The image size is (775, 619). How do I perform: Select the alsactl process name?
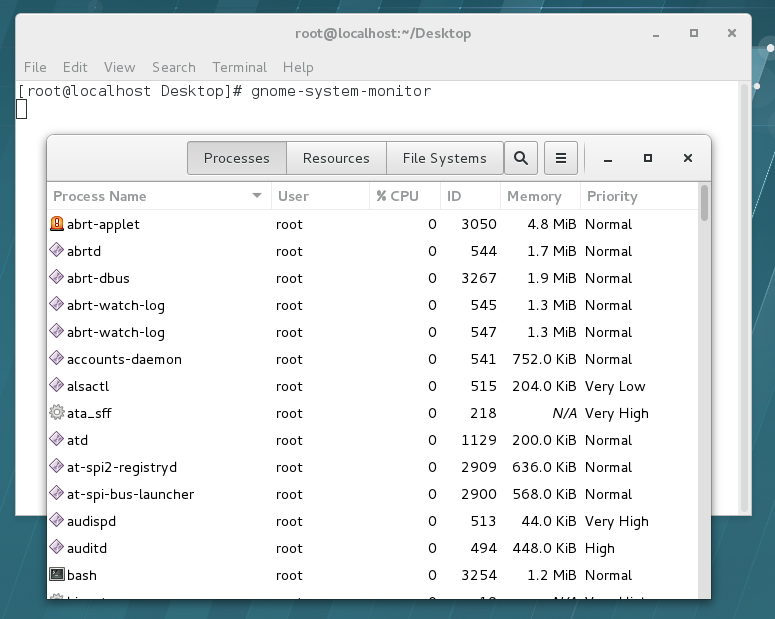coord(88,386)
